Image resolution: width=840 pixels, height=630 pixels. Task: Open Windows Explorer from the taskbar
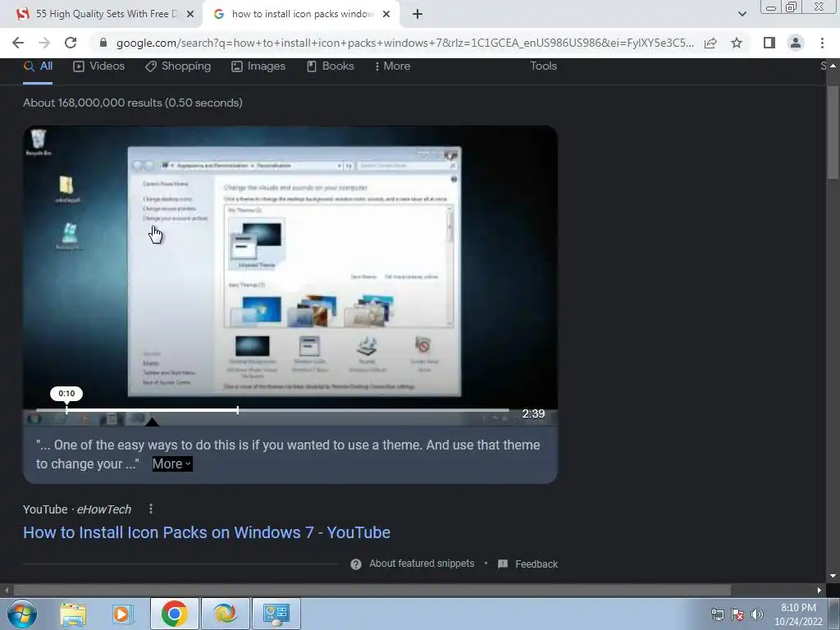pyautogui.click(x=73, y=614)
